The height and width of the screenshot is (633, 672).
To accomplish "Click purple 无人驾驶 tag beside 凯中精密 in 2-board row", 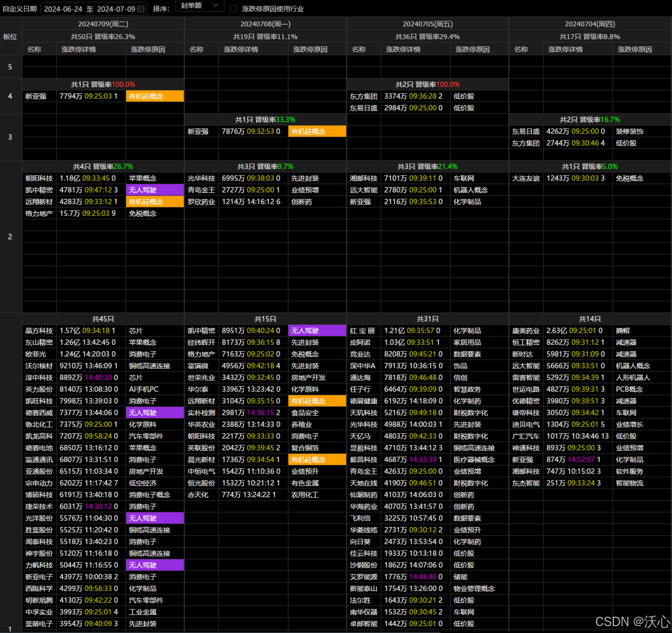I will tap(155, 190).
